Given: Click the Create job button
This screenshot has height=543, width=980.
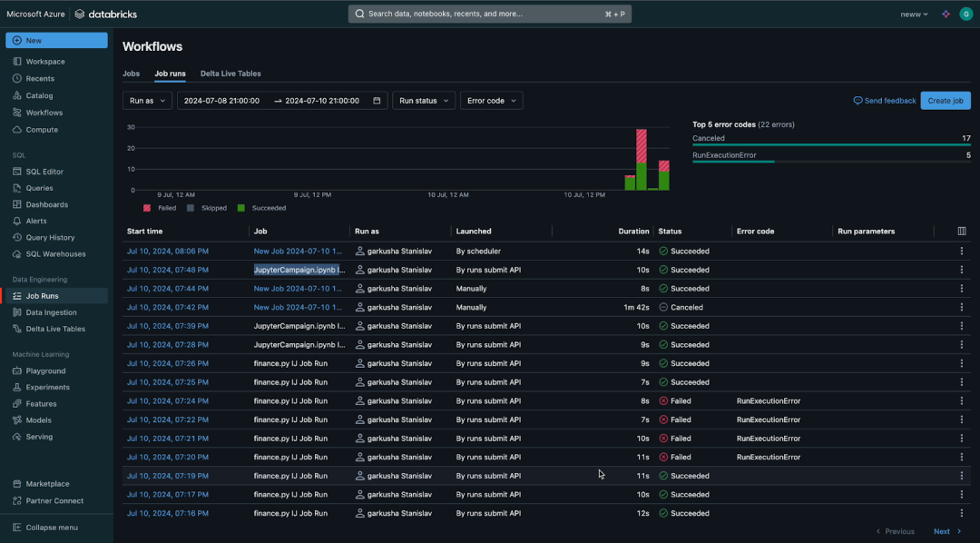Looking at the screenshot, I should tap(946, 101).
